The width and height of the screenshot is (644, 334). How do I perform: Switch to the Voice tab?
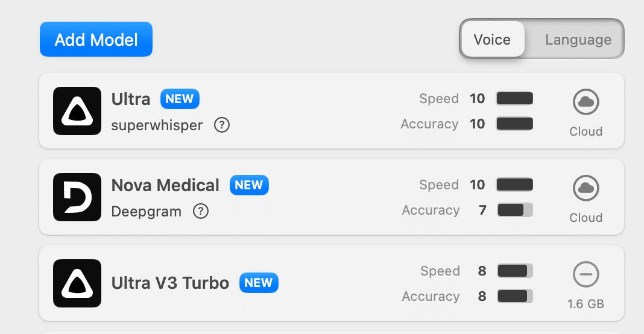(492, 40)
